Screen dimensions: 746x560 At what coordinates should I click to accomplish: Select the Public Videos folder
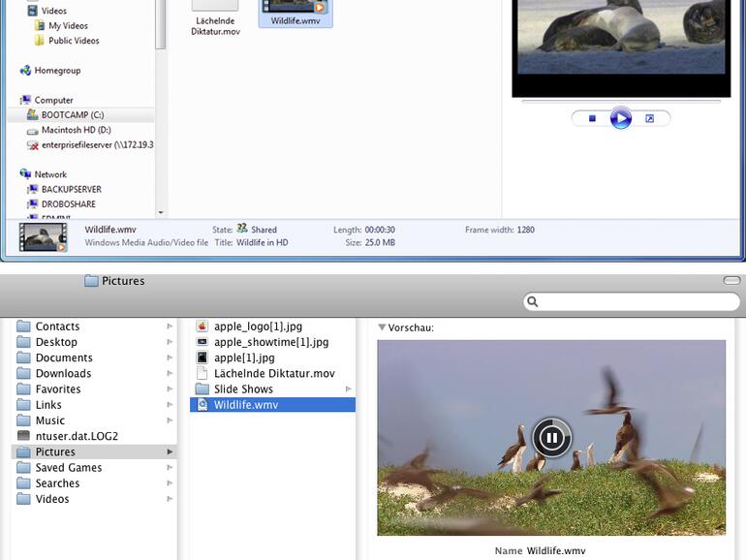click(x=73, y=41)
